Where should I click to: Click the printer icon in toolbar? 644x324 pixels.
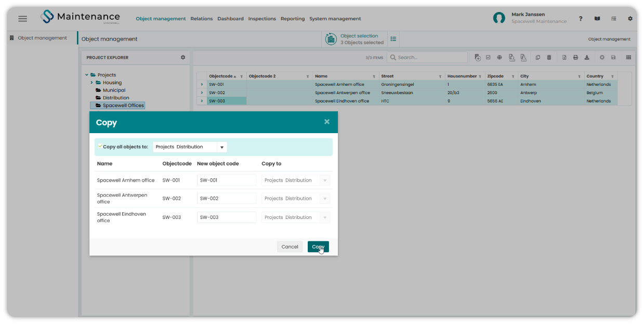pos(575,57)
